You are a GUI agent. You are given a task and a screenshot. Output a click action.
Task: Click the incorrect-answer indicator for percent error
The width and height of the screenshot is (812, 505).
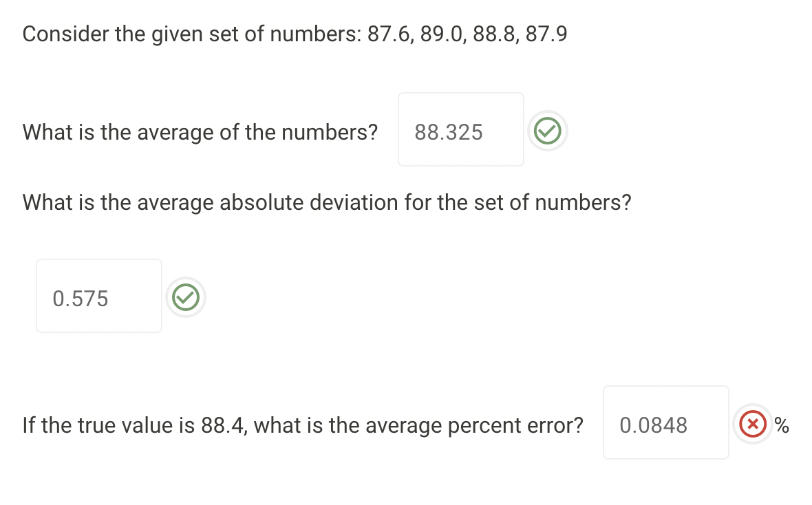pos(753,424)
